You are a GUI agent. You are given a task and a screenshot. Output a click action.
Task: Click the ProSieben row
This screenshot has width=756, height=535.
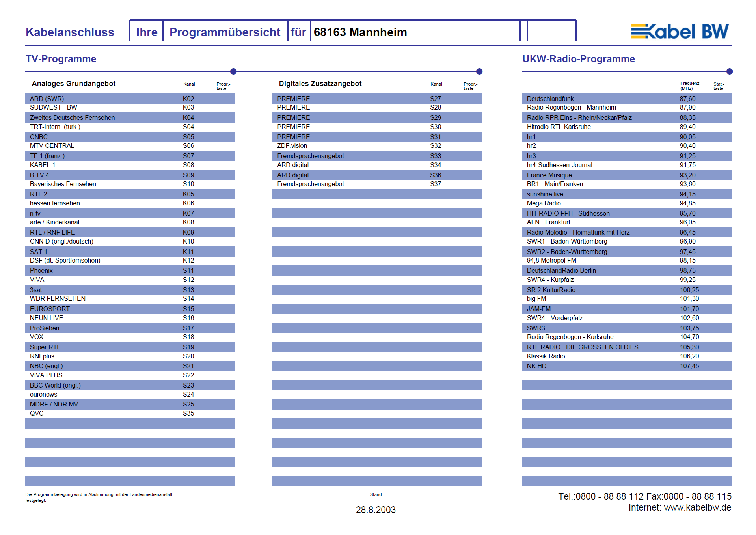(130, 328)
